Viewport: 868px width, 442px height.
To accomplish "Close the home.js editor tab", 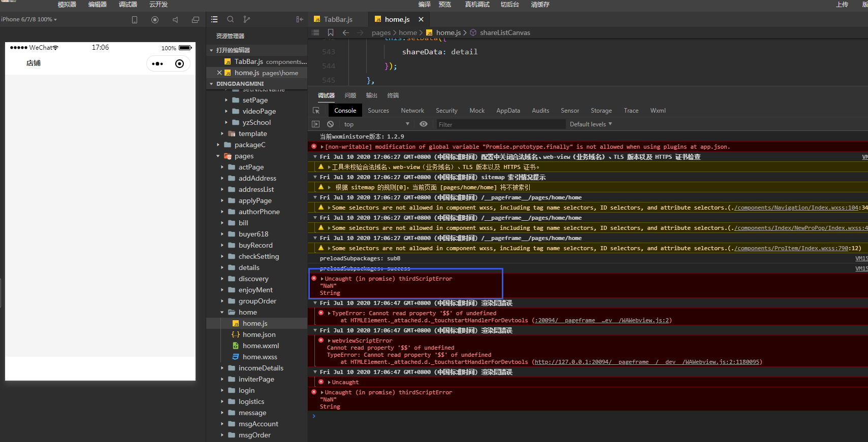I will coord(421,19).
